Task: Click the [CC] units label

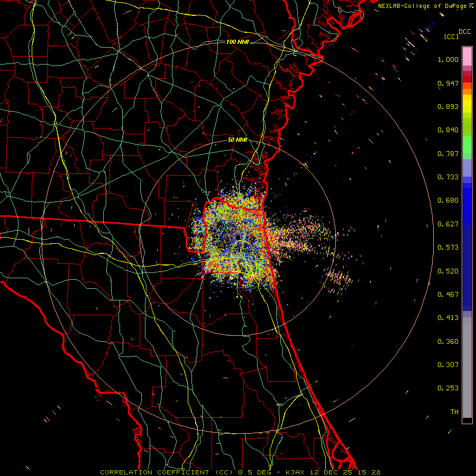Action: pos(452,36)
